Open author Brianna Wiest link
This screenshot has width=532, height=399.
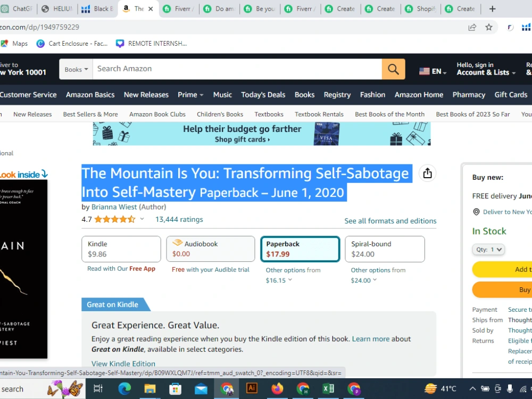114,207
